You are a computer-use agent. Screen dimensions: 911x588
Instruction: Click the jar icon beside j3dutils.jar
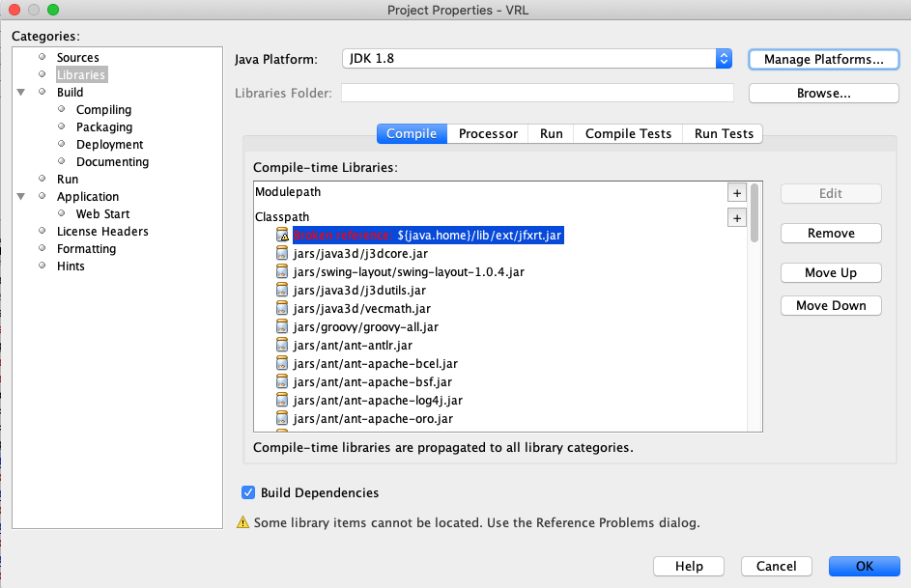[282, 290]
